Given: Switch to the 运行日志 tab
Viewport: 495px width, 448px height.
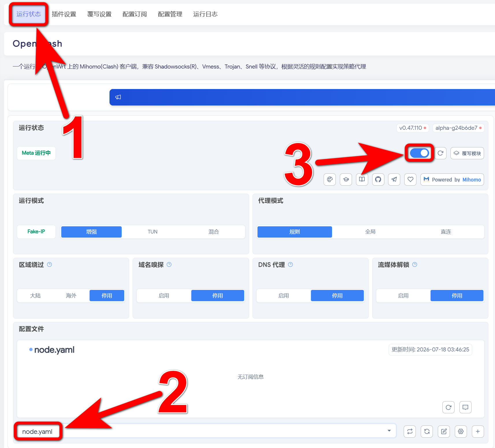Looking at the screenshot, I should click(x=205, y=14).
